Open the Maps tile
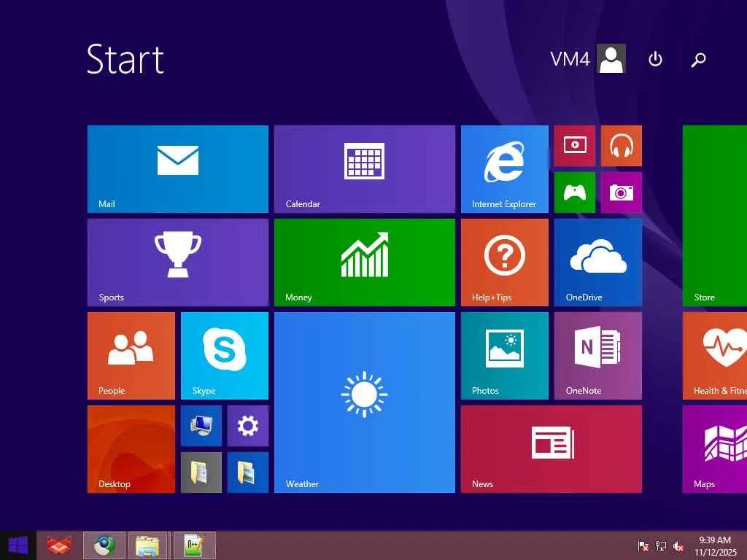This screenshot has width=747, height=560. click(715, 449)
